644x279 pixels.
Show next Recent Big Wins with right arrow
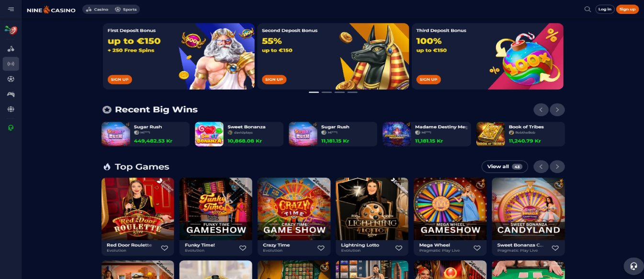coord(557,110)
